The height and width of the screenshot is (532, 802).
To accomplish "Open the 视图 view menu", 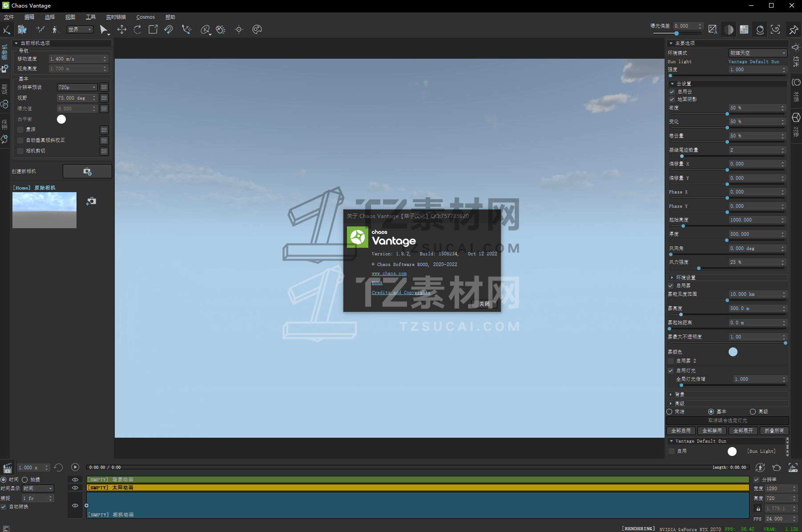I will [70, 17].
